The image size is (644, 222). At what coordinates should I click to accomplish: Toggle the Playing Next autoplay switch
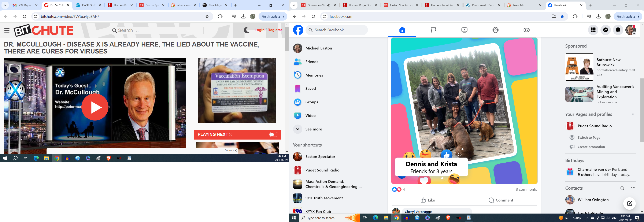274,134
